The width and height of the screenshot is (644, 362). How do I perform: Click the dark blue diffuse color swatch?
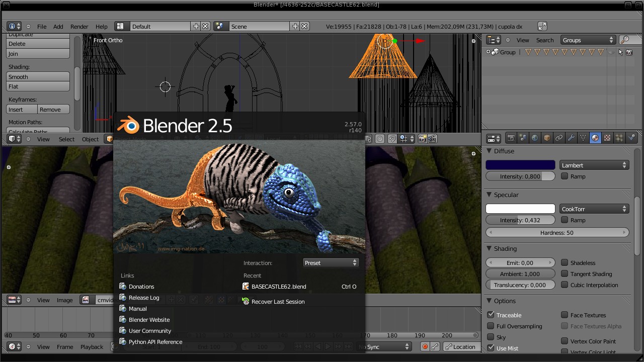[520, 165]
